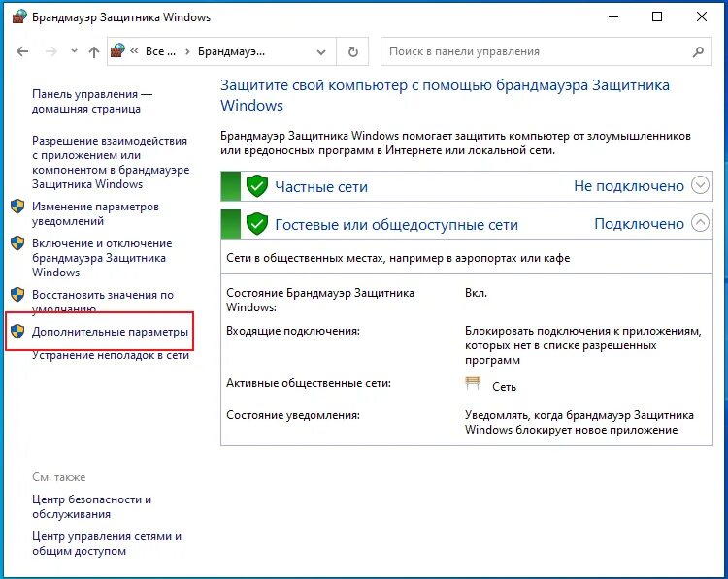Click the shield icon beside 'Включение и отключение'

pos(17,243)
